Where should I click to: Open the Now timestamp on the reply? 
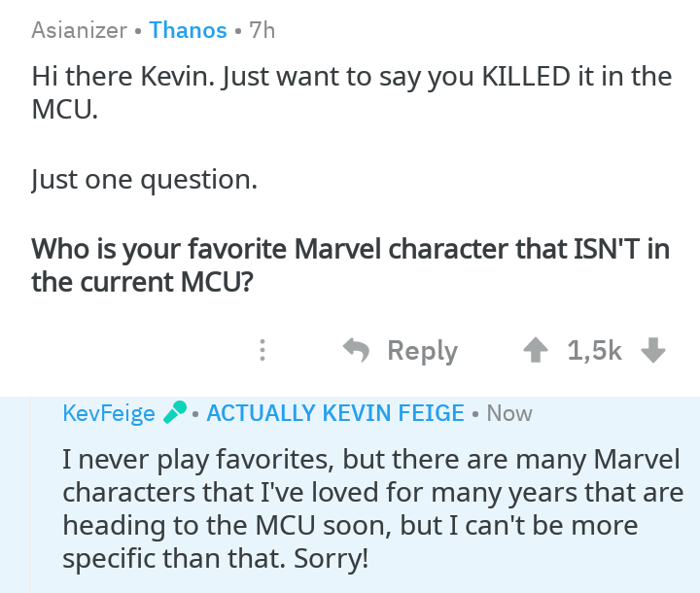(x=509, y=413)
